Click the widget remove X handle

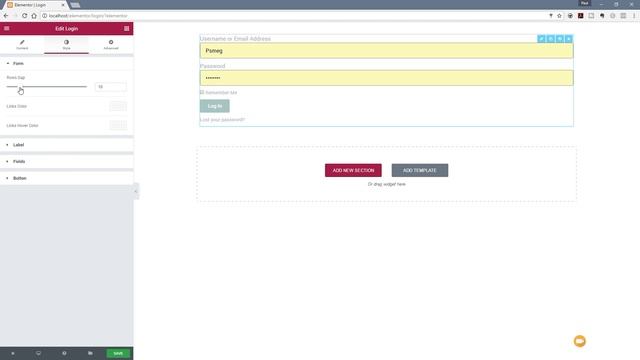pos(569,39)
